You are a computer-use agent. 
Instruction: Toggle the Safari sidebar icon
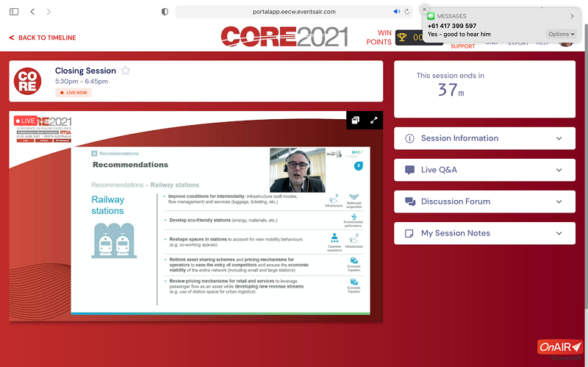coord(14,12)
